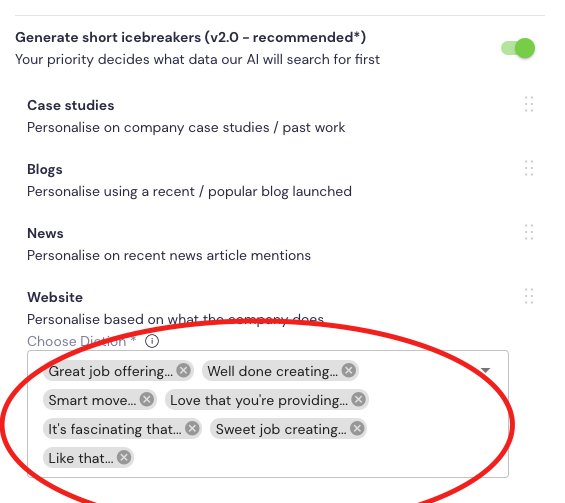Remove the 'Well done creating...' chip
The image size is (565, 503).
pos(349,370)
